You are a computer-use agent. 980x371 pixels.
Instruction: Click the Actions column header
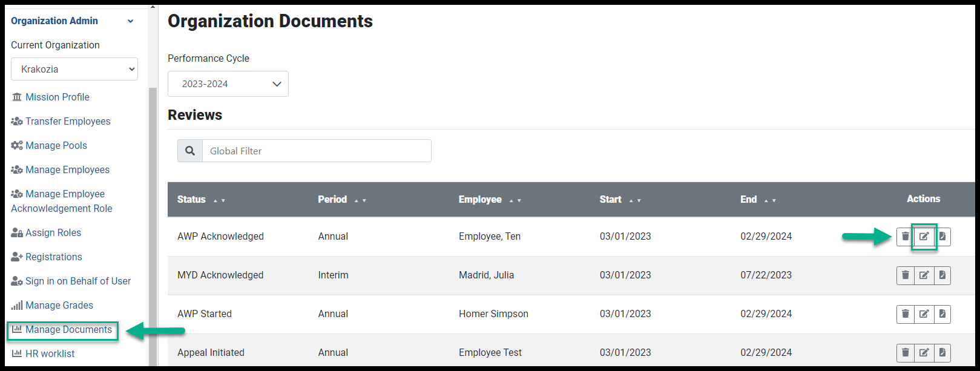(x=923, y=199)
